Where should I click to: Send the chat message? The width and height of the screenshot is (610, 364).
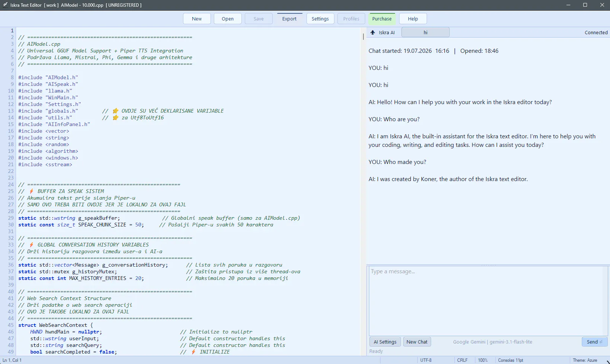[x=594, y=342]
